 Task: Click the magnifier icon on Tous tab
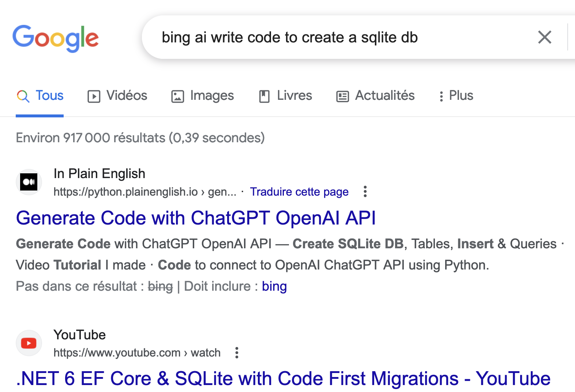click(23, 96)
